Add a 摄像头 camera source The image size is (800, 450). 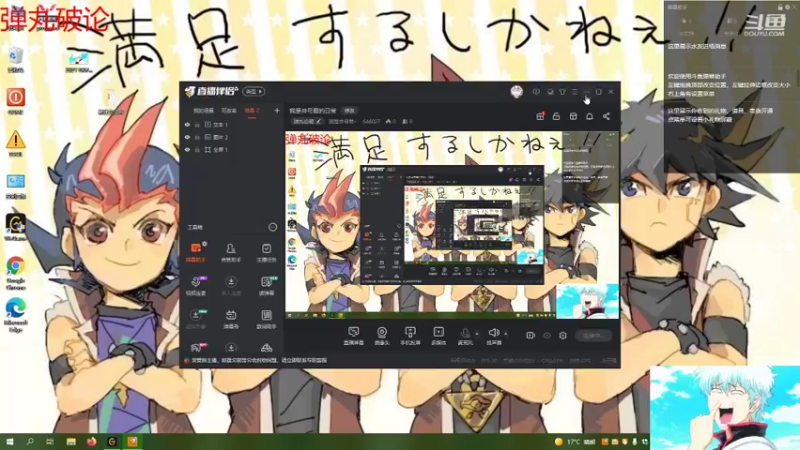pyautogui.click(x=382, y=336)
